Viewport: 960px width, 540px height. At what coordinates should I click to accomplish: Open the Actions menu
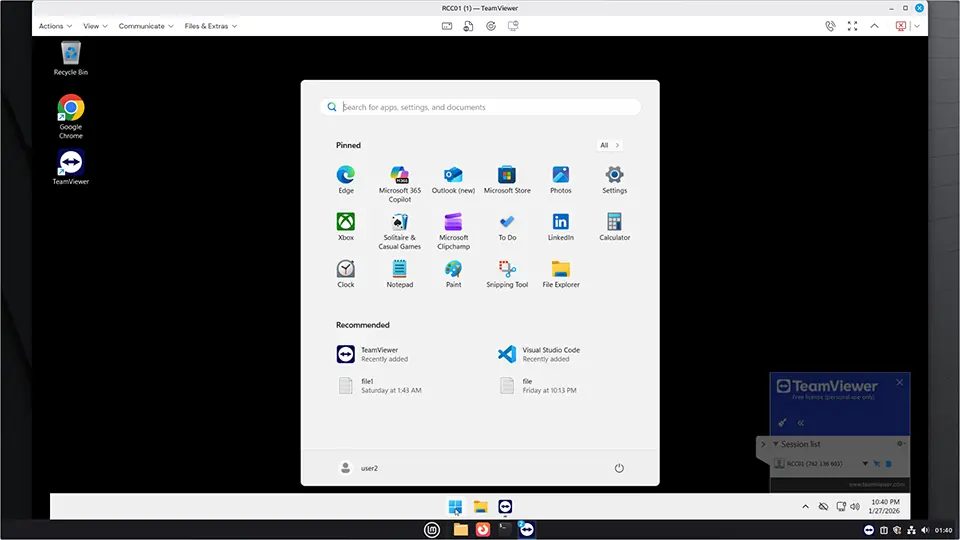coord(55,26)
